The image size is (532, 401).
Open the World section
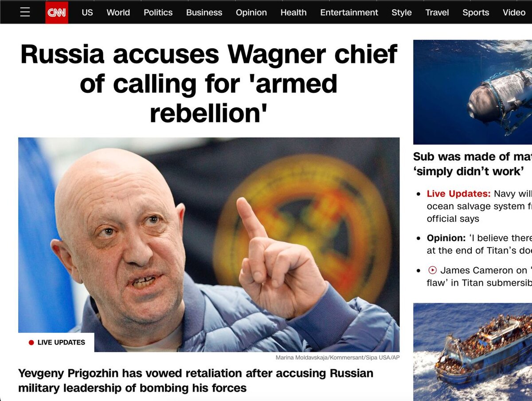click(118, 12)
